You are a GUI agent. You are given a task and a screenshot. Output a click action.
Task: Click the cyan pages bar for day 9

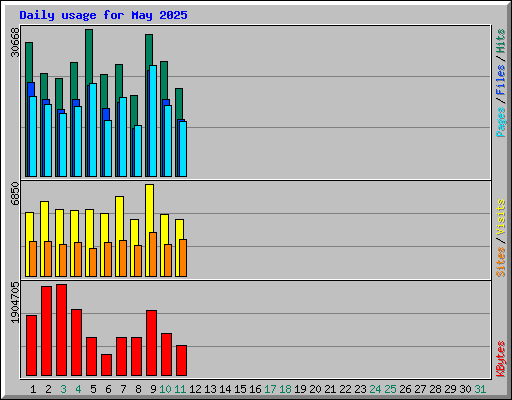153,121
